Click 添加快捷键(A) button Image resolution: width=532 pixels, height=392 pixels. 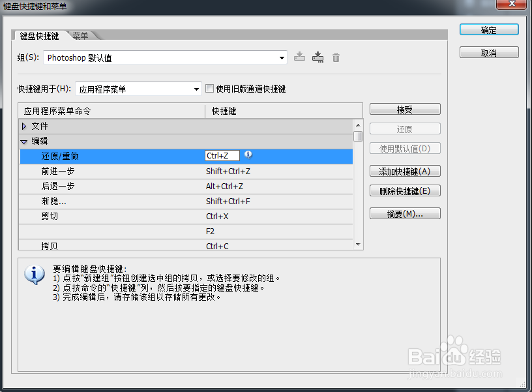coord(405,172)
